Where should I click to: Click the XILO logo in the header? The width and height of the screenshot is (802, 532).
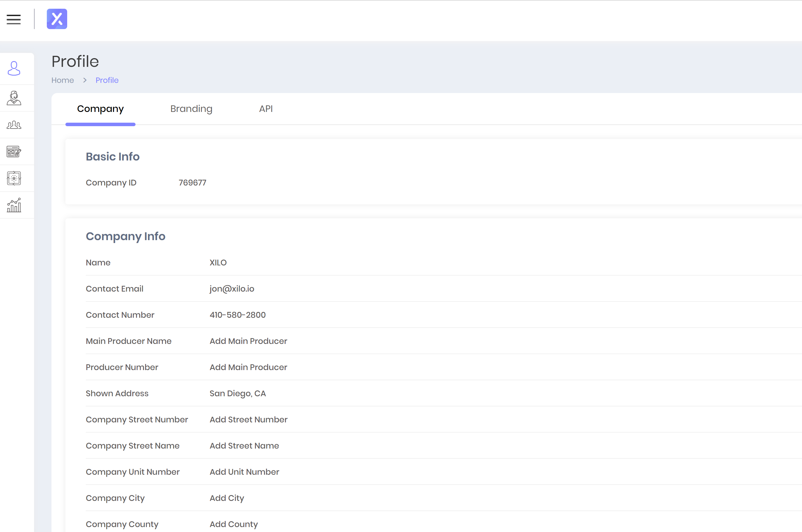tap(57, 19)
